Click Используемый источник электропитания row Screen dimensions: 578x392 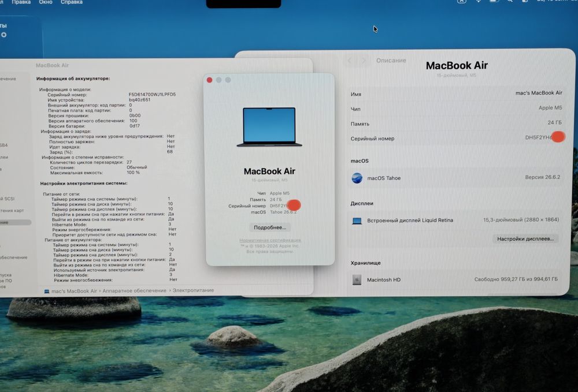click(x=114, y=270)
